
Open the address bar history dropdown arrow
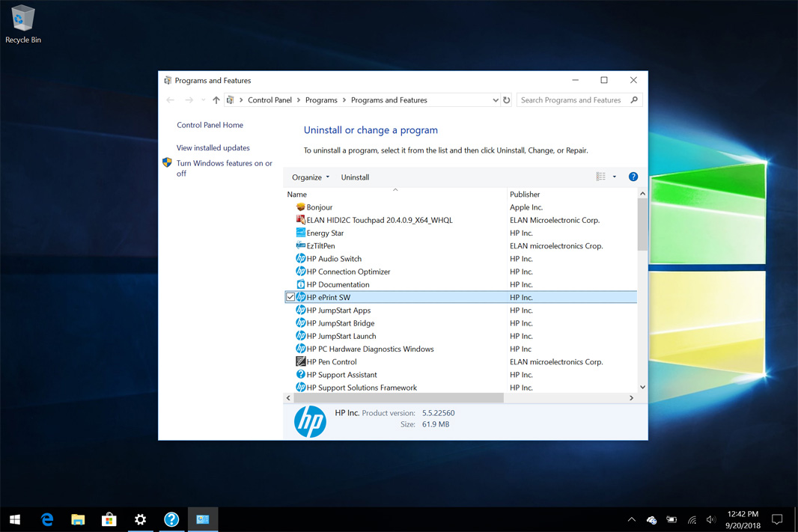[x=495, y=100]
